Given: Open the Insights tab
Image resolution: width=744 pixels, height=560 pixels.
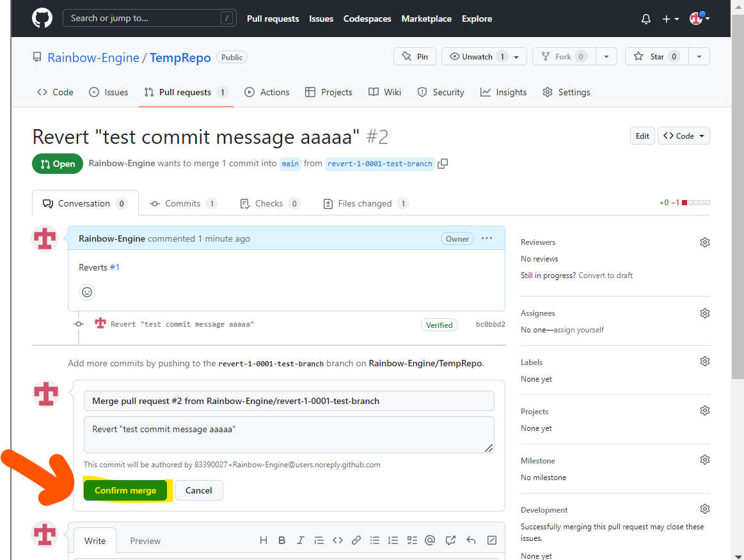Looking at the screenshot, I should click(x=503, y=92).
